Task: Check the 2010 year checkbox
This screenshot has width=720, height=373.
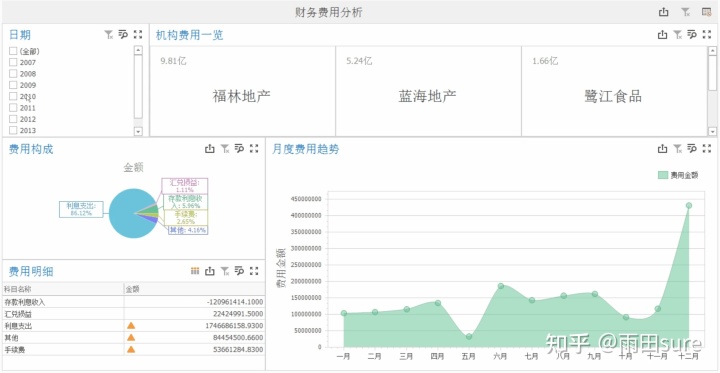Action: (13, 96)
